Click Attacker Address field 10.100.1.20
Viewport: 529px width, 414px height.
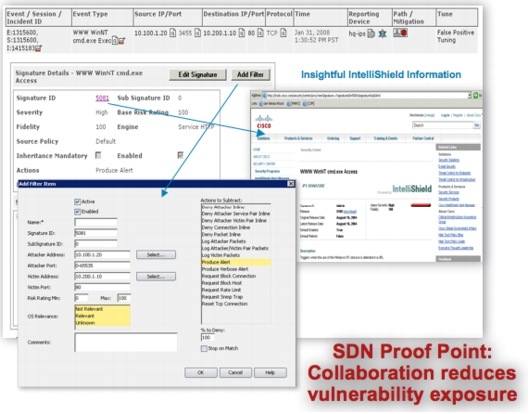tap(102, 254)
